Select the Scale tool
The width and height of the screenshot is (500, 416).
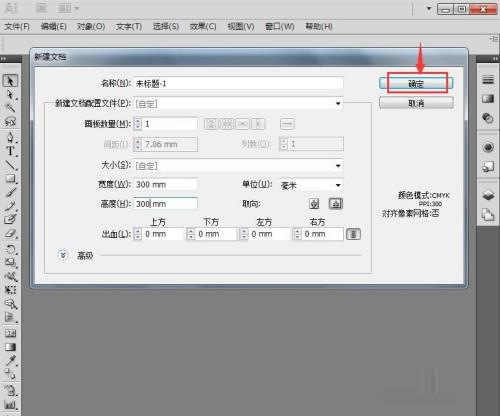[10, 263]
